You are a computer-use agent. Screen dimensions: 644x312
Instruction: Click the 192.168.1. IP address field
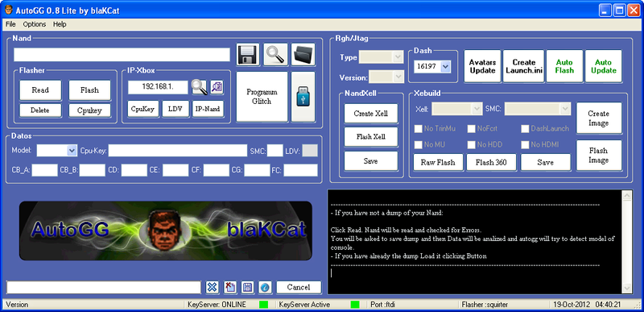coord(158,87)
